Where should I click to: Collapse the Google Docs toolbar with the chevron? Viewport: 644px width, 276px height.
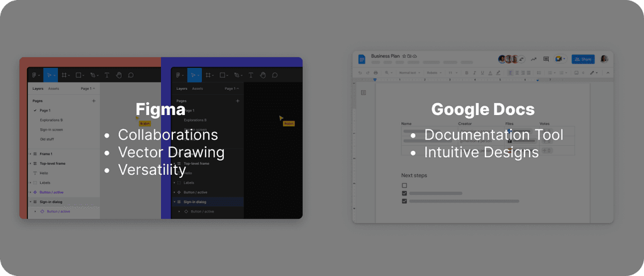coord(608,73)
